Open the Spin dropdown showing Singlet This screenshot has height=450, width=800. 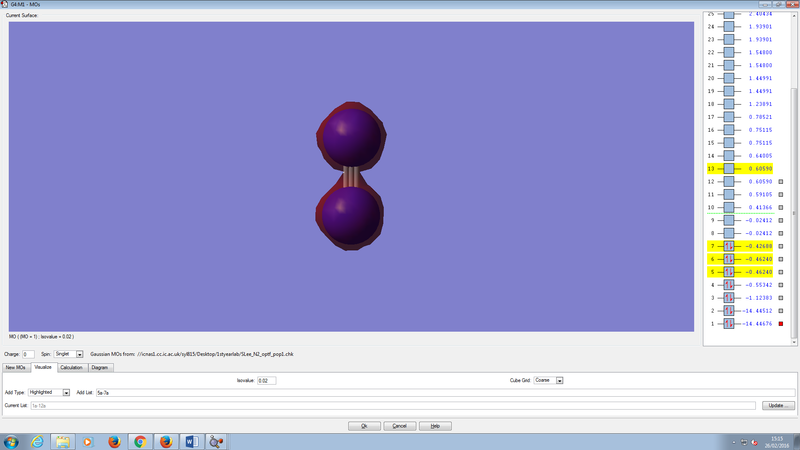click(x=80, y=354)
